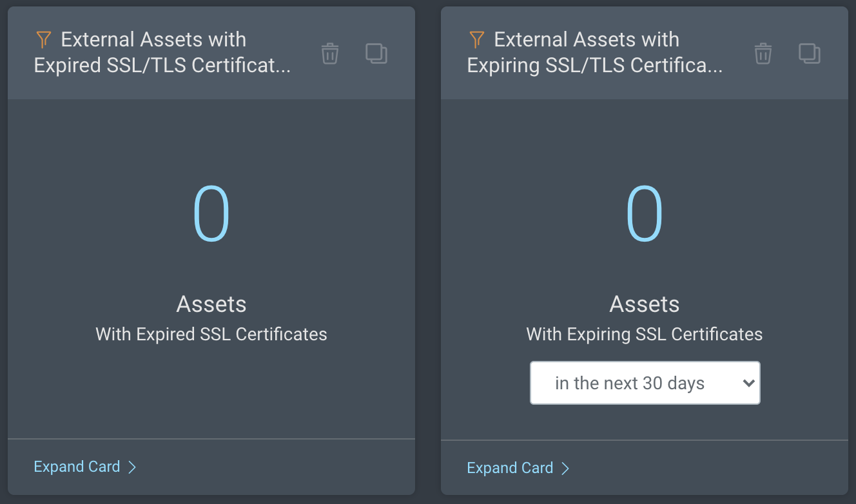Click the 0 count on Expiring certificates card
The image size is (856, 504).
point(645,214)
